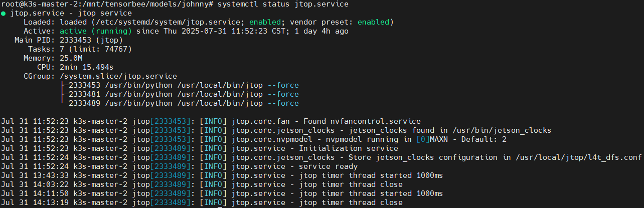
Task: Click the command 'systemctl status jtop.service'
Action: tap(284, 4)
